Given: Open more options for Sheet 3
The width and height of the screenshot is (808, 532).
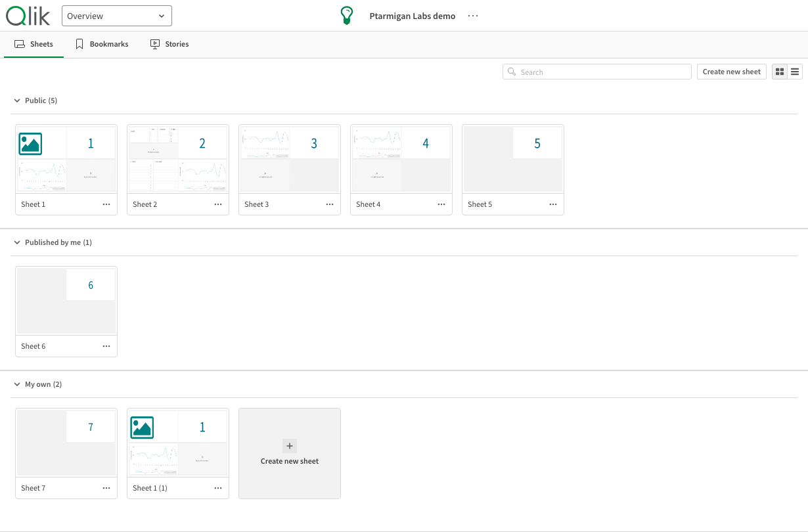Looking at the screenshot, I should click(x=330, y=204).
